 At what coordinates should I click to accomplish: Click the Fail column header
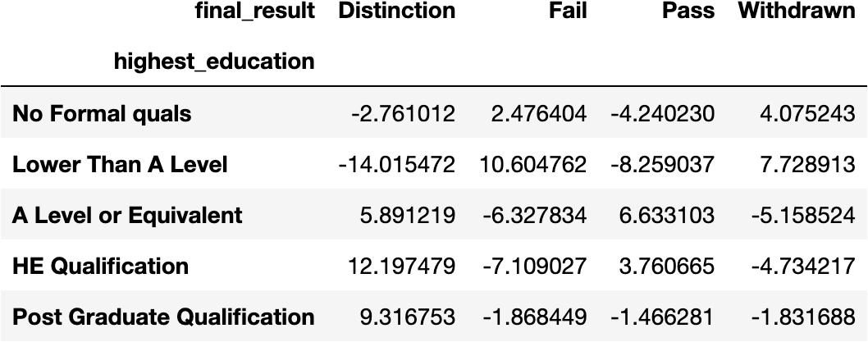pyautogui.click(x=568, y=11)
